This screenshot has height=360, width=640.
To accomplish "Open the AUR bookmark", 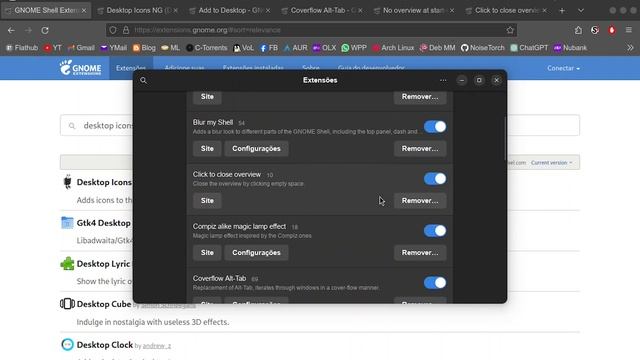I will [296, 48].
